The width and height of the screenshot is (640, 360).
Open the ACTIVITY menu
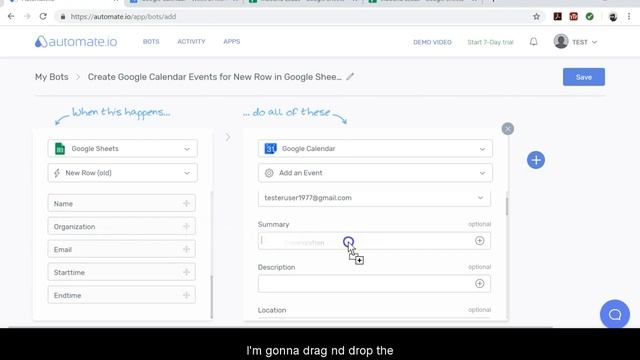tap(191, 42)
